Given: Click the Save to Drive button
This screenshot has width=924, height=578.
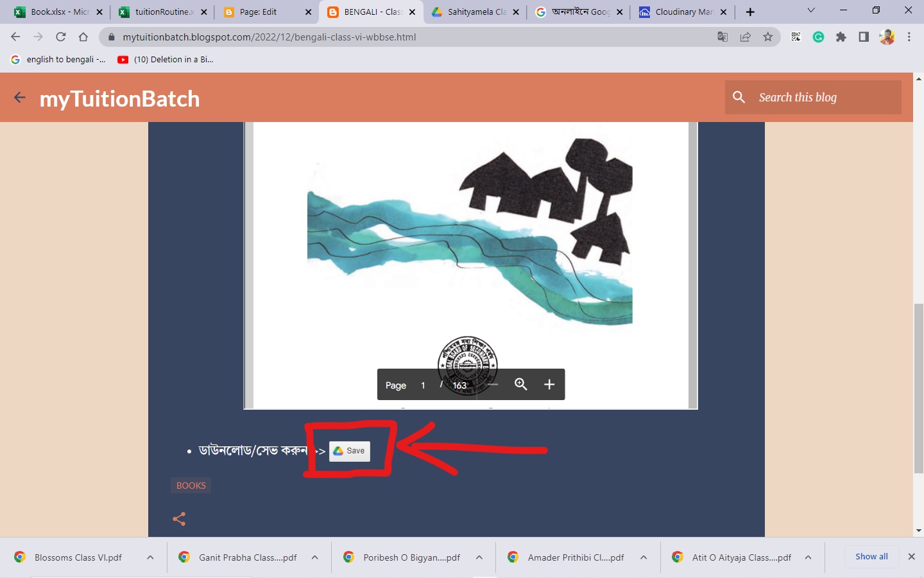Looking at the screenshot, I should click(349, 451).
